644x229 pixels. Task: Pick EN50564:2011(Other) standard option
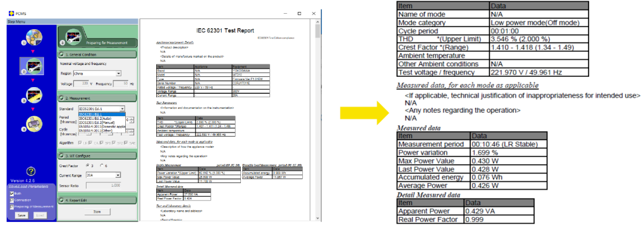(102, 131)
